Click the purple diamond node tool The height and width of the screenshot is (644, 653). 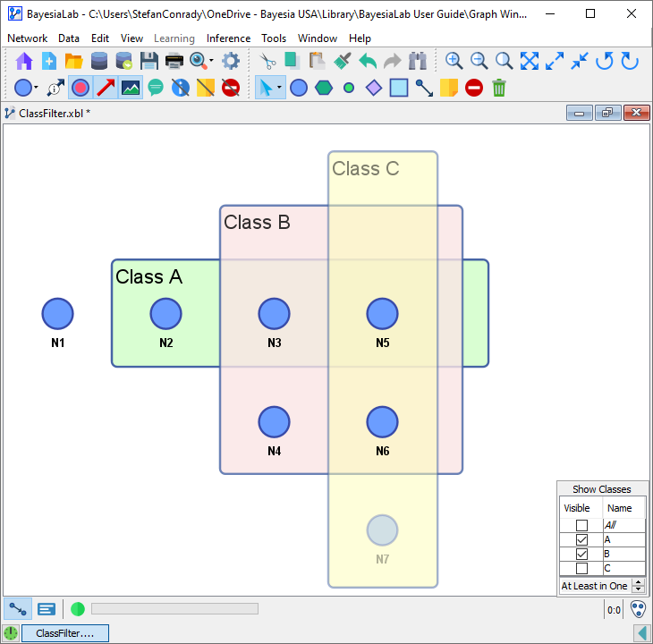(x=374, y=88)
